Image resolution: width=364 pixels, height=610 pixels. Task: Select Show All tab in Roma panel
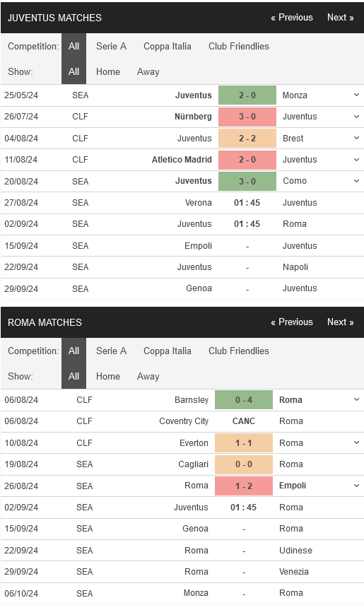74,376
